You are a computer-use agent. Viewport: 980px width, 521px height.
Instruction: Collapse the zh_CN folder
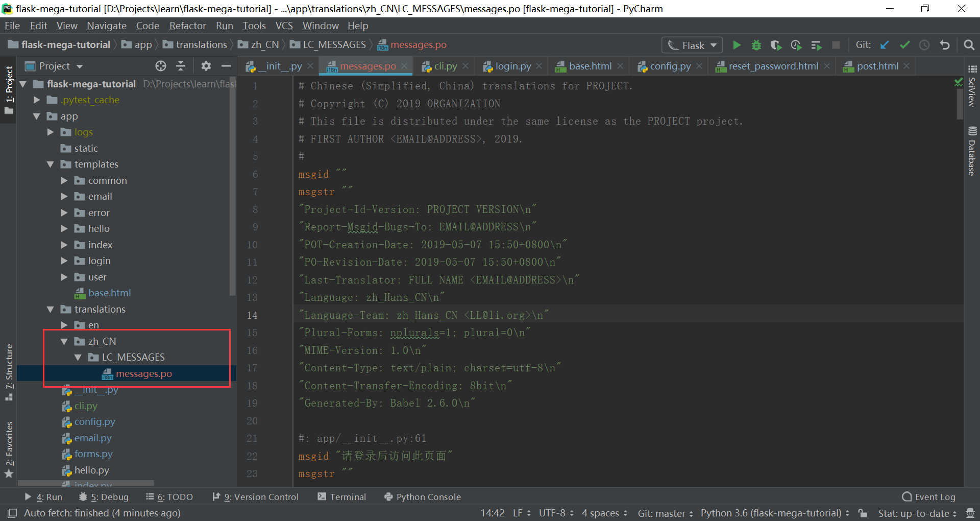64,341
